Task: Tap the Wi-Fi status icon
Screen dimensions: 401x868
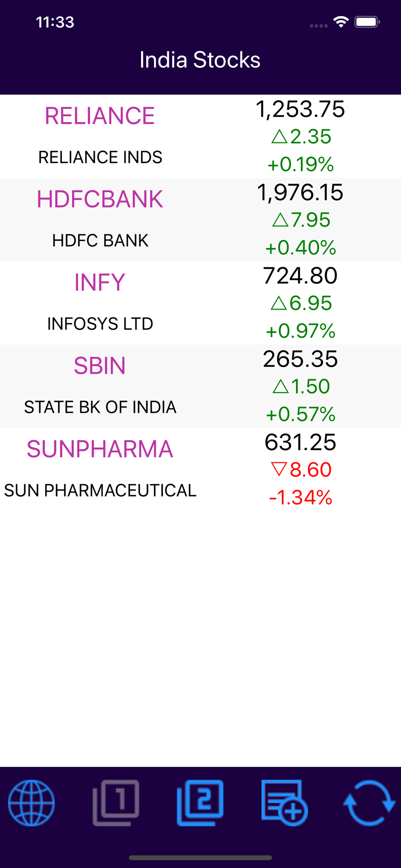Action: (x=341, y=22)
